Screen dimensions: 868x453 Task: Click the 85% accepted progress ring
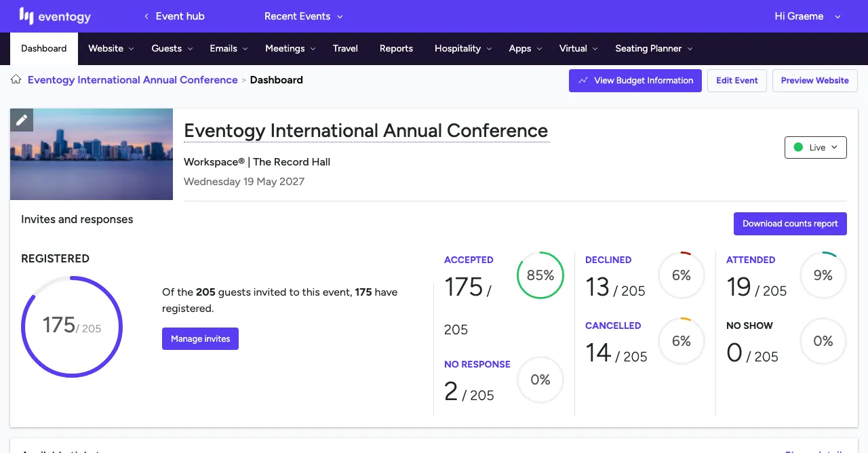tap(540, 275)
